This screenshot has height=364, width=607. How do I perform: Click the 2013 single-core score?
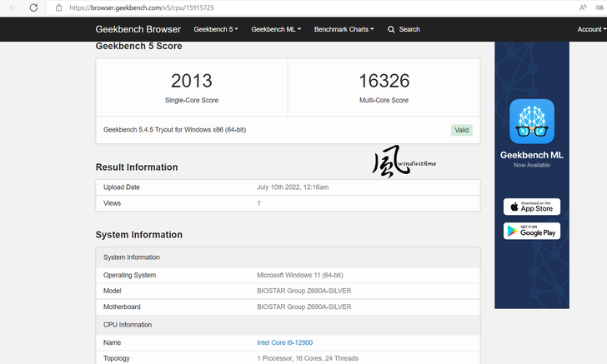point(192,81)
